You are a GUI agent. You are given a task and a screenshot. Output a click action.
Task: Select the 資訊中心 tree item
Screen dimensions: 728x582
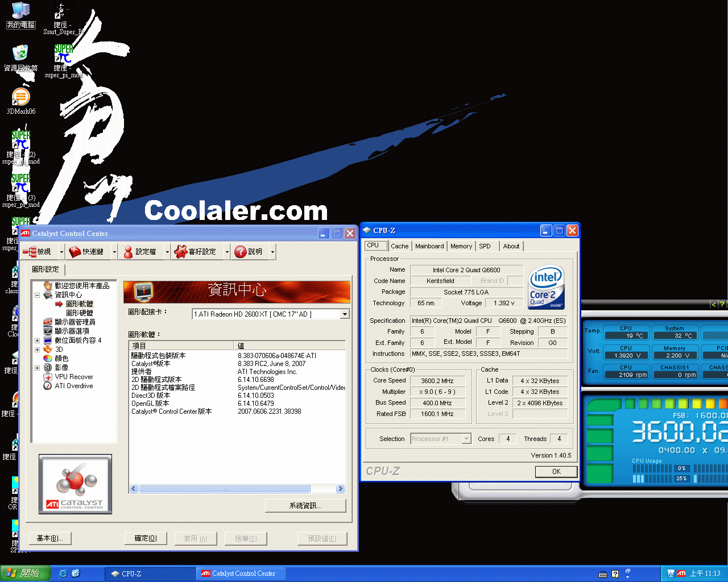(68, 295)
